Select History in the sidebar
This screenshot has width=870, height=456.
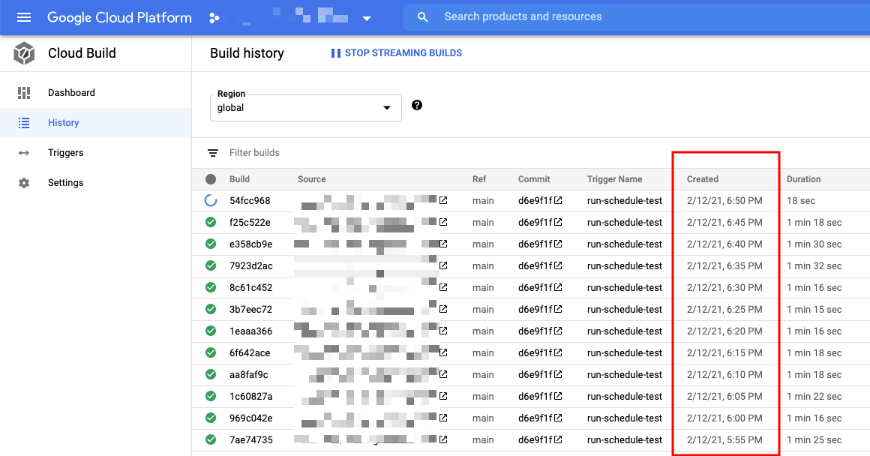point(95,123)
